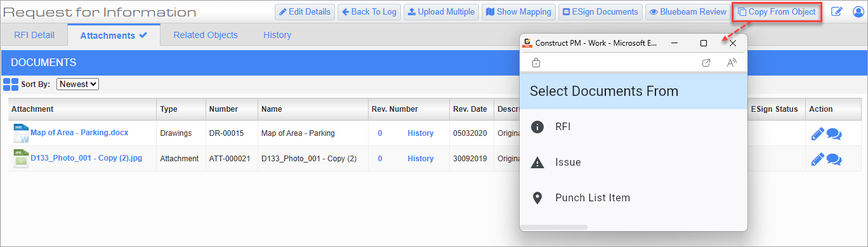Open Related Objects tab
The image size is (868, 247).
206,35
